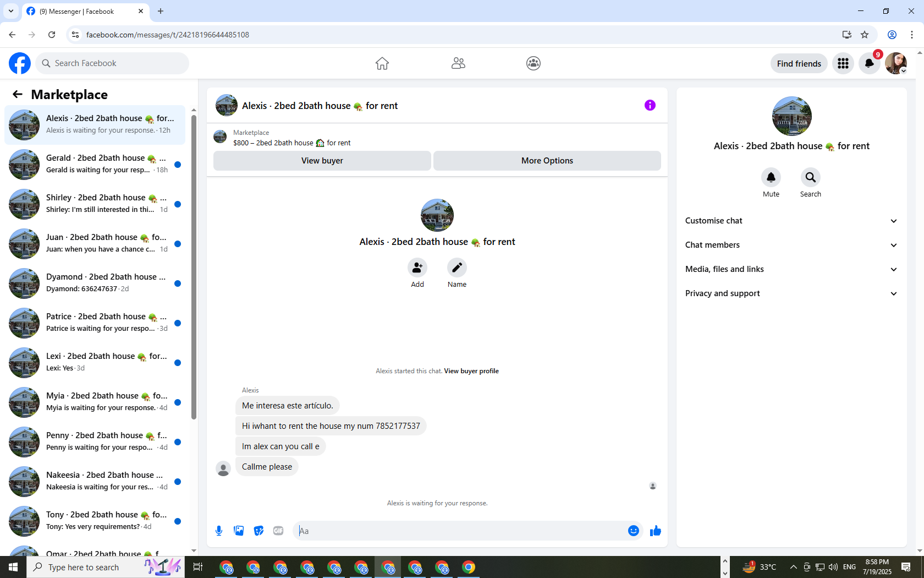Go back using the Marketplace back arrow
This screenshot has width=924, height=578.
point(18,94)
